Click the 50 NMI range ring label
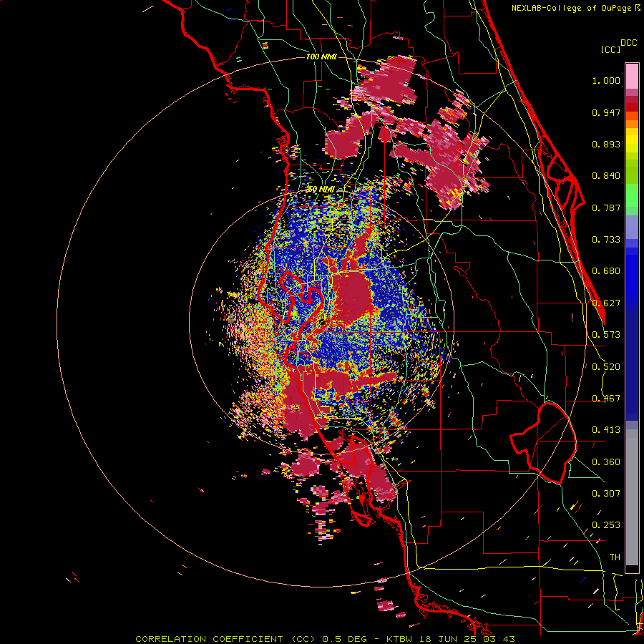Image resolution: width=644 pixels, height=644 pixels. point(321,190)
